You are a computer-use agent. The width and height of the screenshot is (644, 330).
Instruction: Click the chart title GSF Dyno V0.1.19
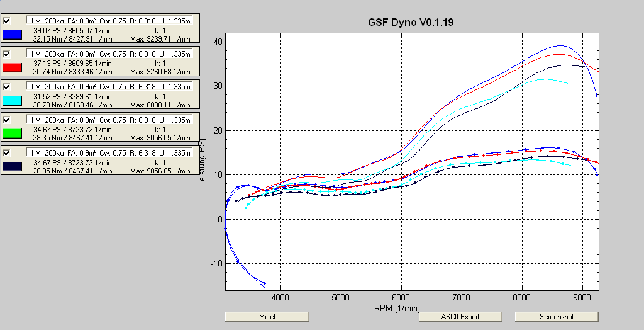tap(411, 22)
